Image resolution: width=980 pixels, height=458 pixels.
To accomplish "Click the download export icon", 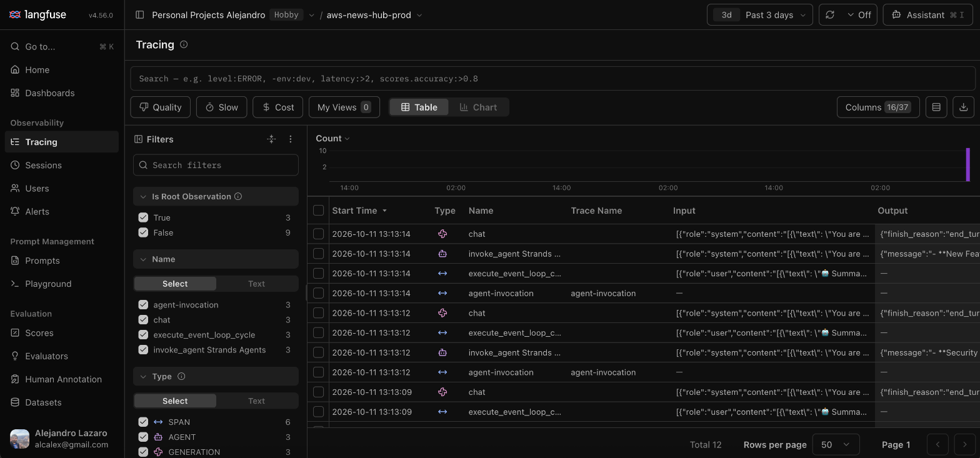I will click(x=964, y=107).
